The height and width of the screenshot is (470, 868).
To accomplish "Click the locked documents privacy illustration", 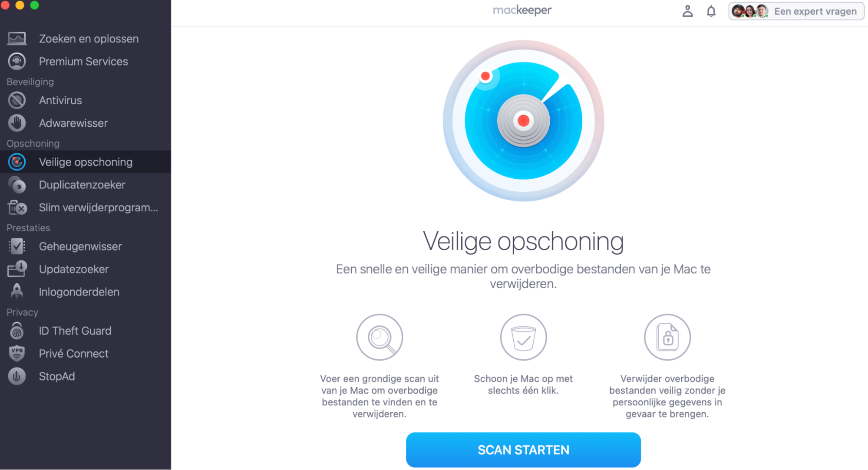I will (x=667, y=337).
